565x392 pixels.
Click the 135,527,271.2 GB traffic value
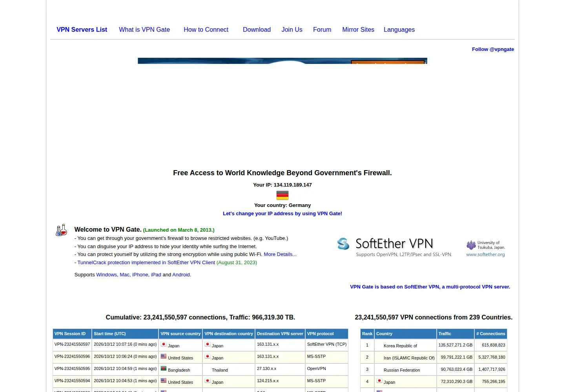point(456,345)
